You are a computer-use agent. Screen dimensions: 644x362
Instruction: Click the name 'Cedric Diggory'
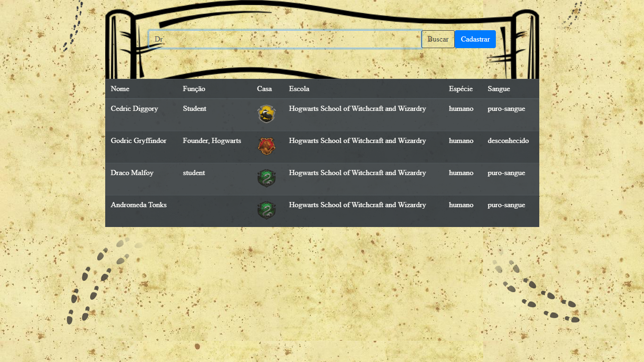pyautogui.click(x=134, y=109)
